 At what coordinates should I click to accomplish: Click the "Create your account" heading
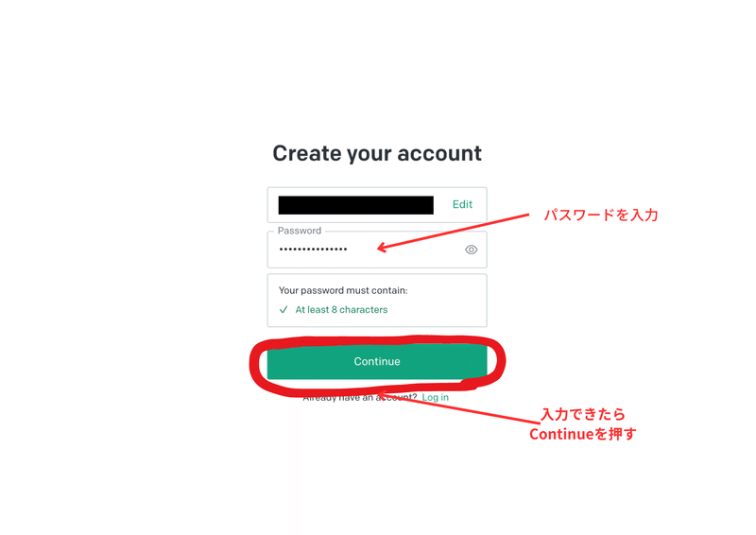tap(377, 153)
